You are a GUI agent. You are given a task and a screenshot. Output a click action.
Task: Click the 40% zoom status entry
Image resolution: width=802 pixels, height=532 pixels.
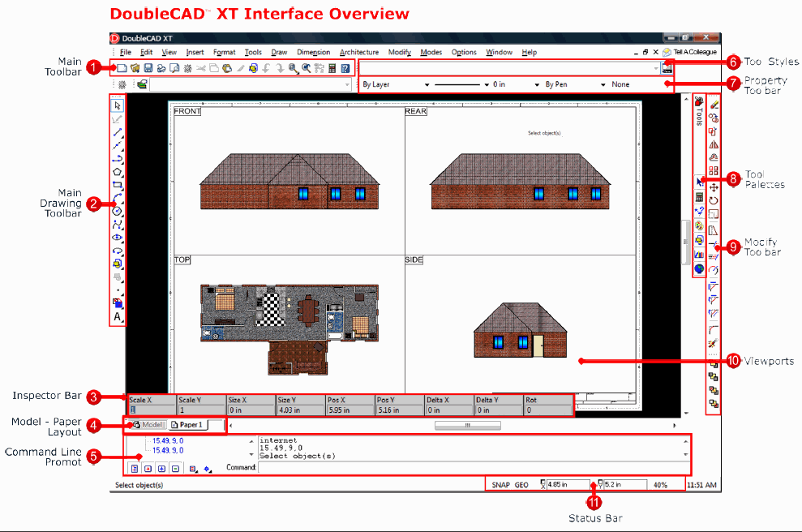[x=660, y=485]
